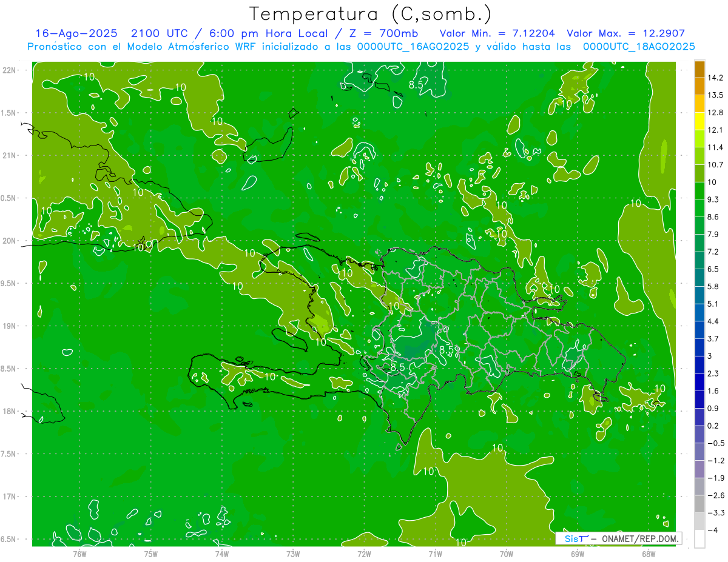This screenshot has height=562, width=728.
Task: Click the '20N' latitude axis label
Action: [10, 241]
